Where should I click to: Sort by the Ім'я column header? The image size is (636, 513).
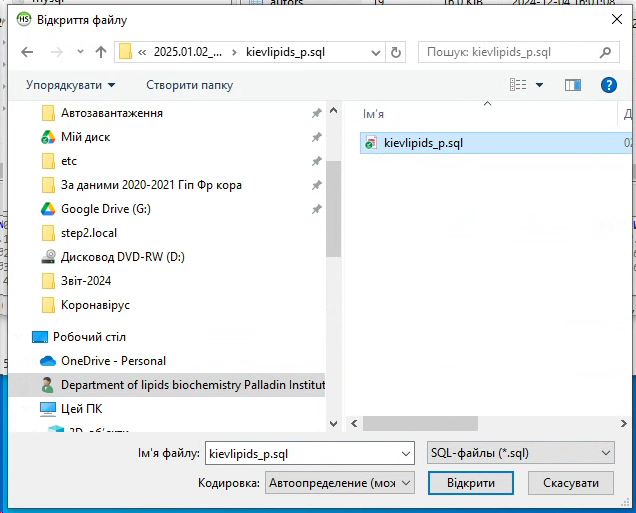coord(373,114)
